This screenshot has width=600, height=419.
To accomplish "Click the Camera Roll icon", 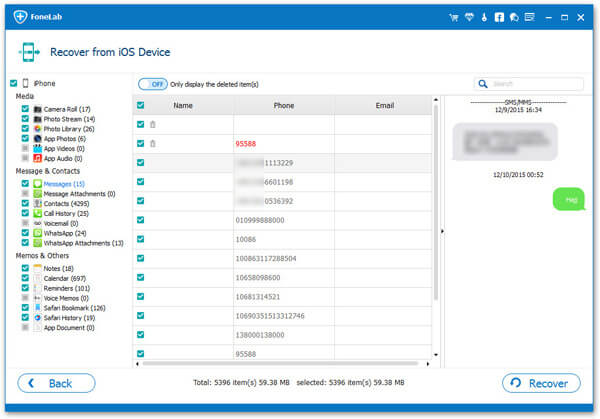I will pyautogui.click(x=38, y=109).
